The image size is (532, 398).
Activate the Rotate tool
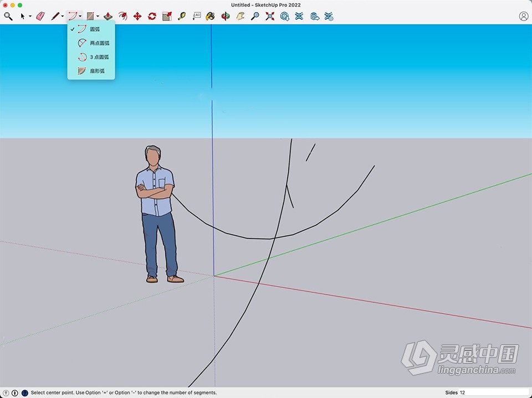click(152, 16)
